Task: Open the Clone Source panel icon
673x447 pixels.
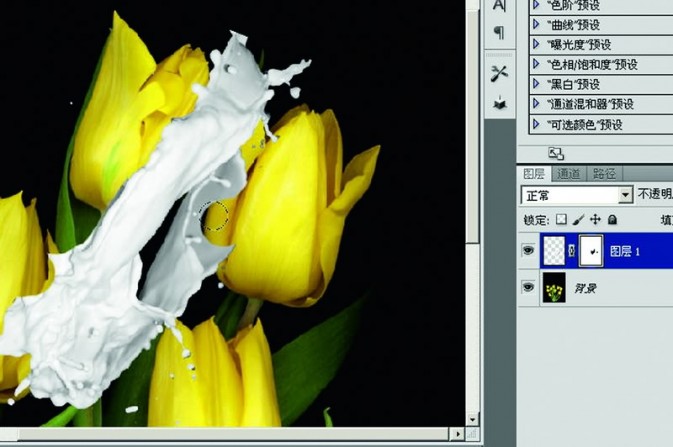Action: 499,103
